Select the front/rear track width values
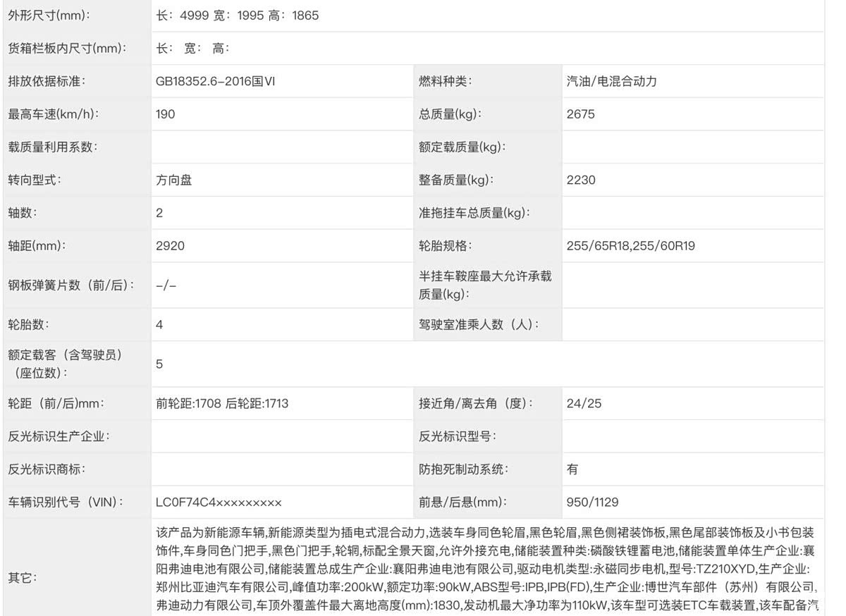 coord(221,404)
